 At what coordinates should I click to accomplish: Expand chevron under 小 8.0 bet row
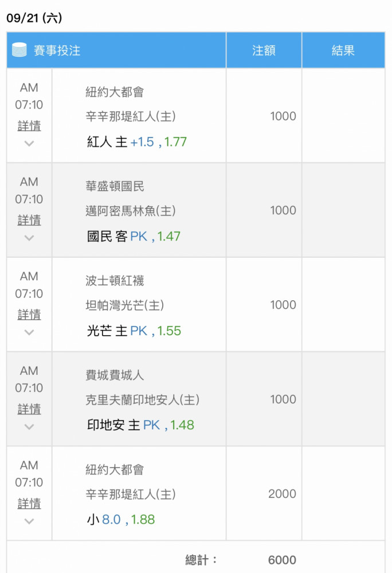29,521
